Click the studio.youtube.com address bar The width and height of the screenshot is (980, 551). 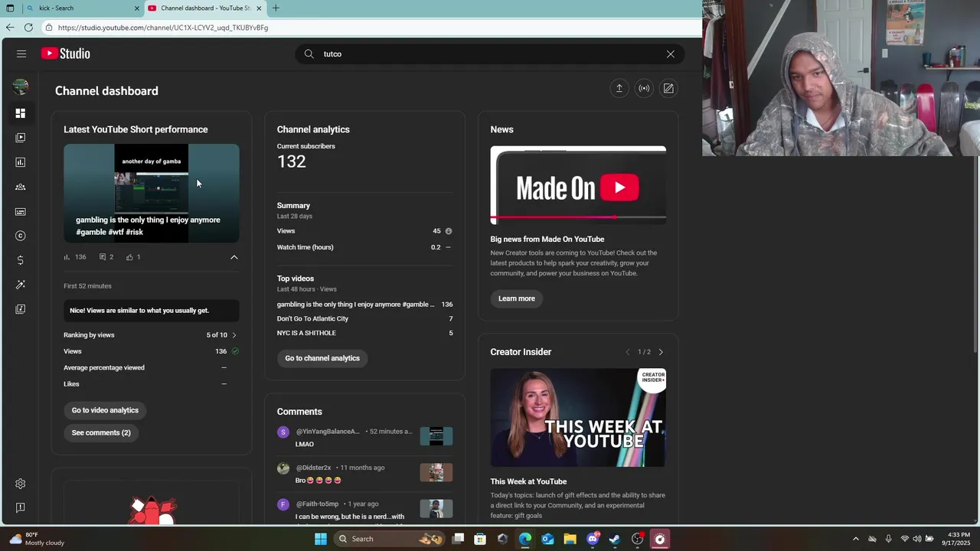[x=371, y=28]
